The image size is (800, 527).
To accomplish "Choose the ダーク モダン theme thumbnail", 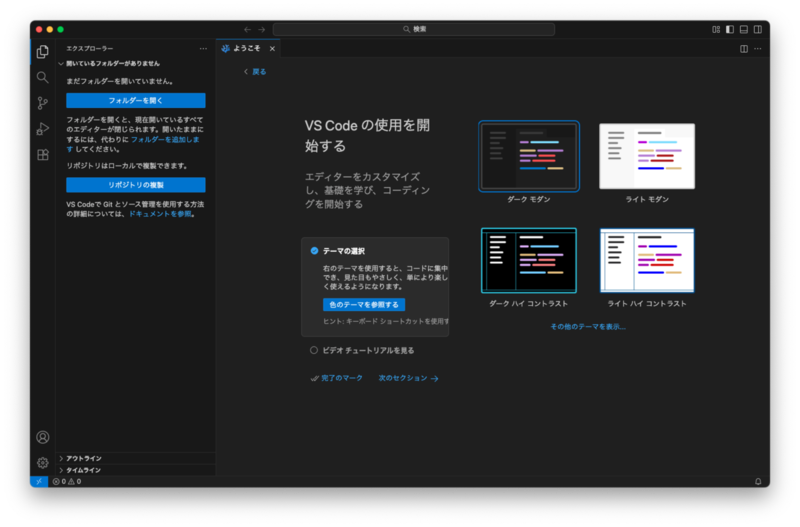I will coord(529,156).
